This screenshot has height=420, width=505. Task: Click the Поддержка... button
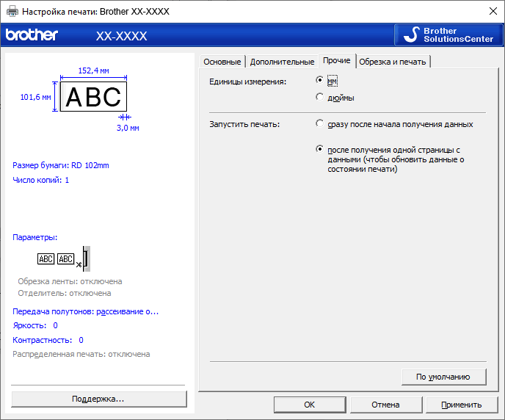[98, 399]
